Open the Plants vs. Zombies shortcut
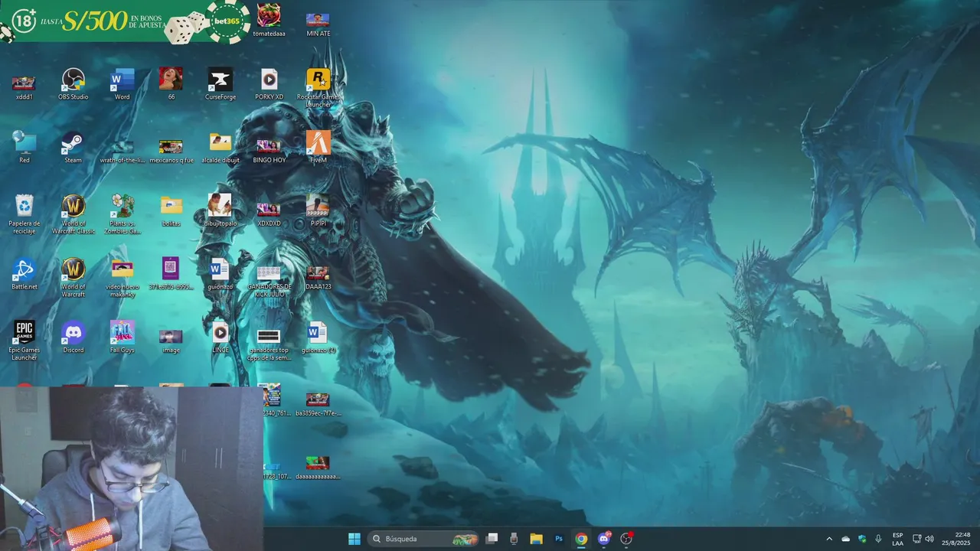Image resolution: width=980 pixels, height=551 pixels. pos(122,214)
